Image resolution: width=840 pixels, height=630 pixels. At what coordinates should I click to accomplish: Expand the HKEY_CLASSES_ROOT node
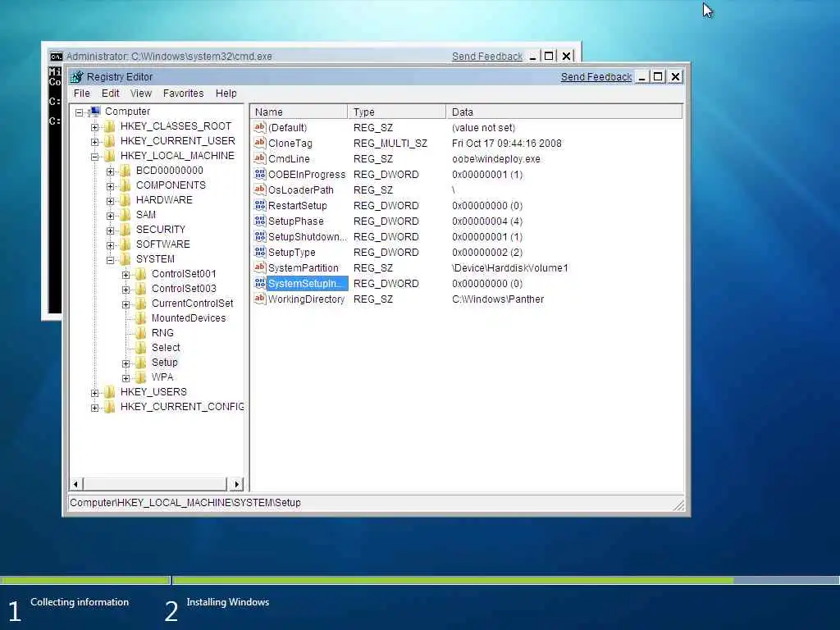(x=95, y=127)
